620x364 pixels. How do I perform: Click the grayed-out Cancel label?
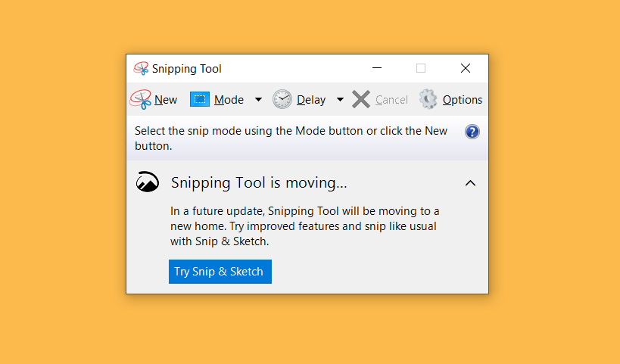tap(391, 100)
